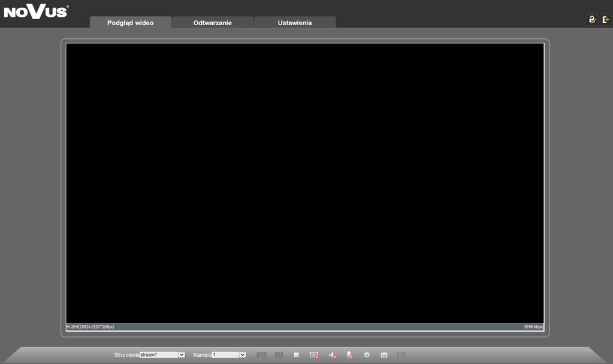
Task: Click the 3D positioning icon
Action: (279, 355)
